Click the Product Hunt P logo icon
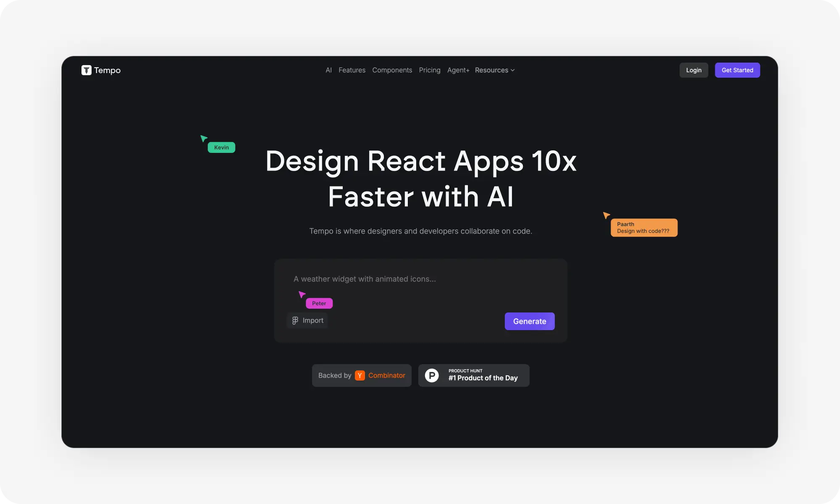The width and height of the screenshot is (840, 504). click(x=432, y=375)
